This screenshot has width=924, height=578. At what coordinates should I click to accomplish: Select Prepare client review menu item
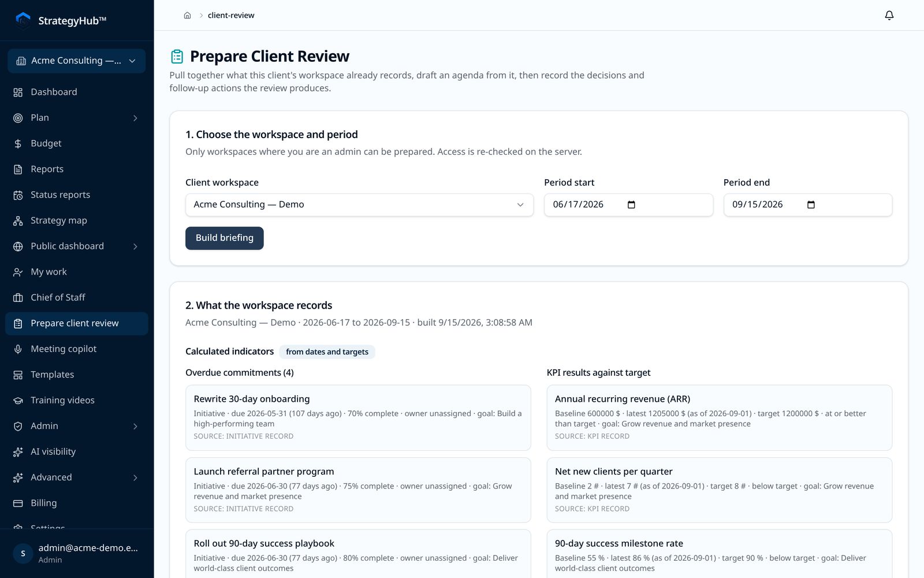tap(77, 323)
